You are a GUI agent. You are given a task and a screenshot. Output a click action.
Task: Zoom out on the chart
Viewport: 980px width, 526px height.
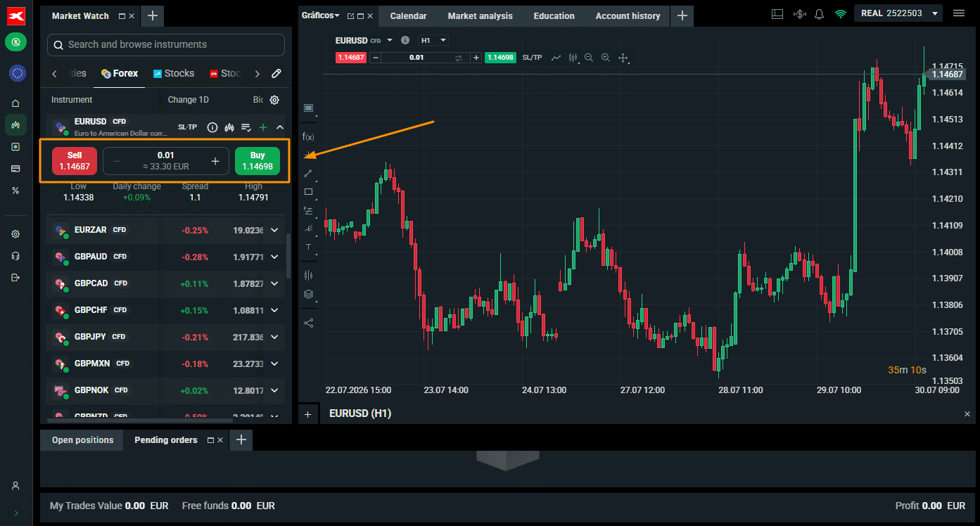pyautogui.click(x=589, y=58)
